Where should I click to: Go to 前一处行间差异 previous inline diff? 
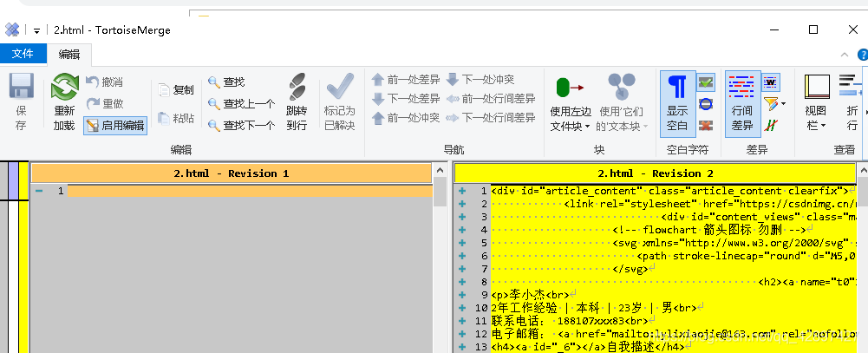coord(491,99)
